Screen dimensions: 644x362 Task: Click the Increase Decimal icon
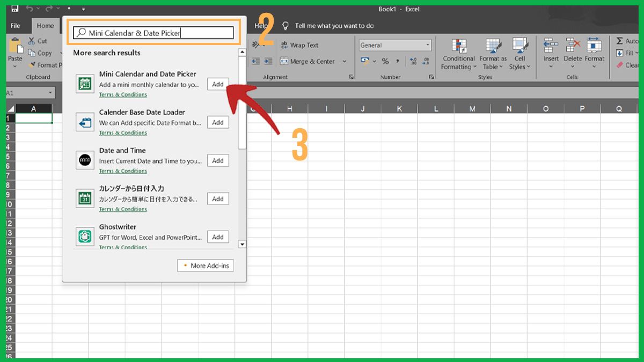(414, 61)
